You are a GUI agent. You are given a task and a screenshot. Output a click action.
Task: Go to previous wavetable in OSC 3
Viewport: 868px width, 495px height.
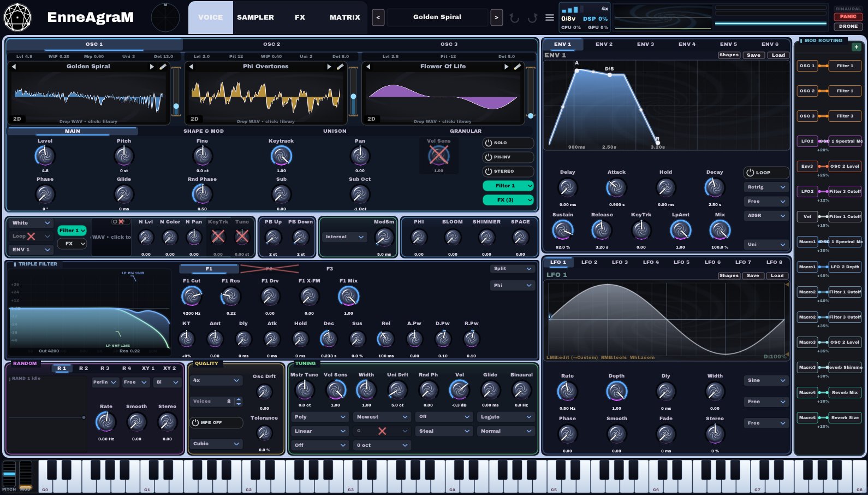pyautogui.click(x=368, y=67)
